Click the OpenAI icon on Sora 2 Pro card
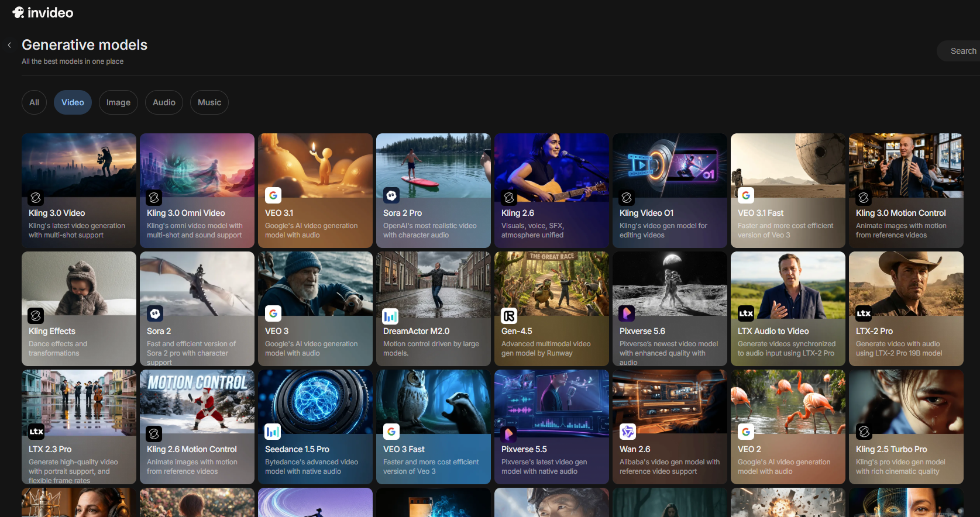 (x=391, y=195)
